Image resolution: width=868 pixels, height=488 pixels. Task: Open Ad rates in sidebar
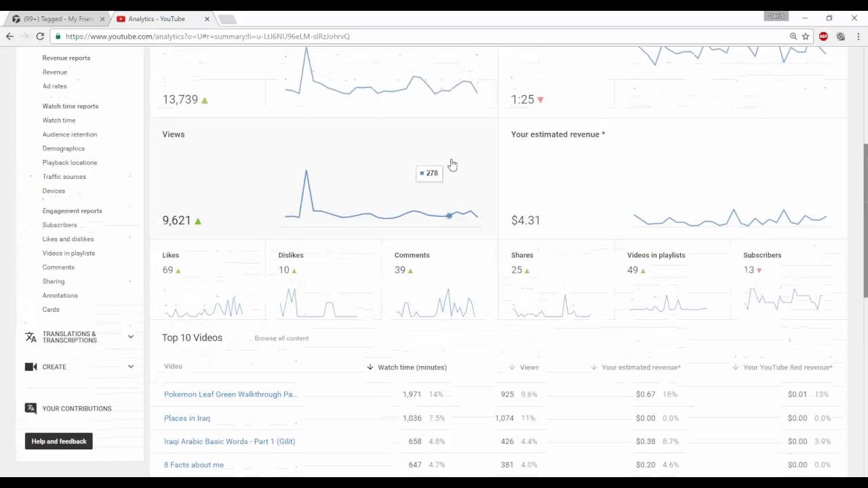tap(54, 86)
